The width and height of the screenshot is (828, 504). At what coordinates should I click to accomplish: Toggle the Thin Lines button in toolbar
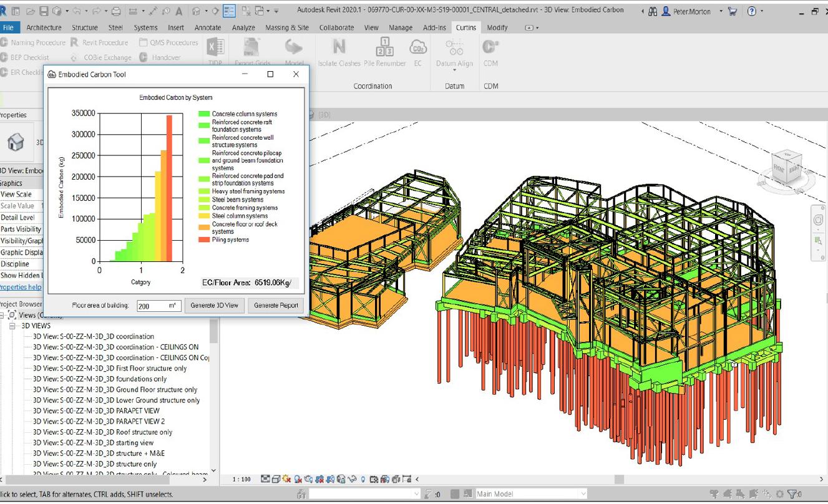(x=228, y=11)
